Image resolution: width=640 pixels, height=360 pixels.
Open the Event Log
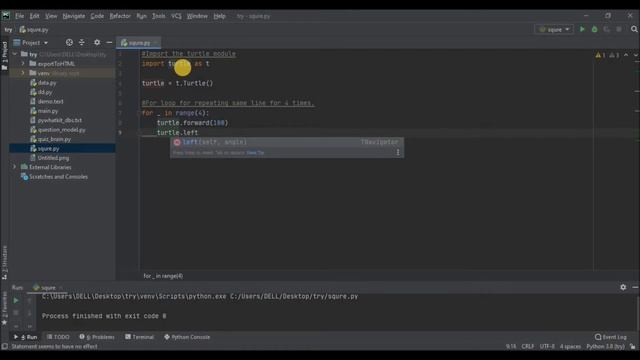point(611,337)
